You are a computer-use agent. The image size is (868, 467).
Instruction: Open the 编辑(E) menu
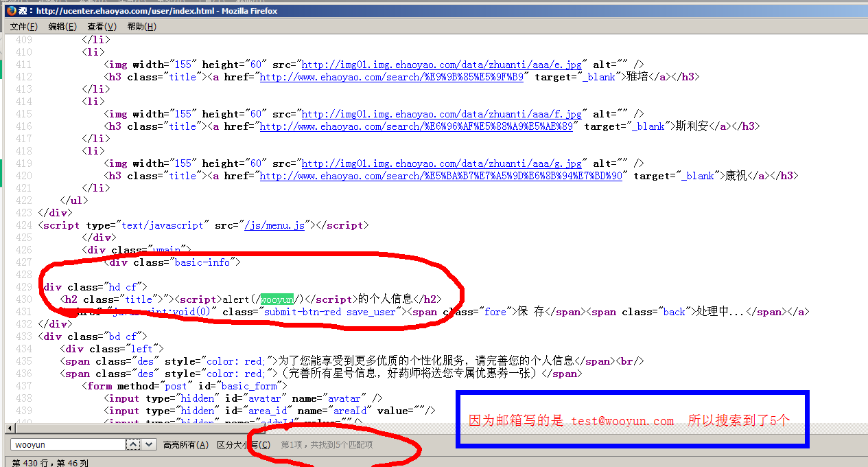[x=62, y=26]
